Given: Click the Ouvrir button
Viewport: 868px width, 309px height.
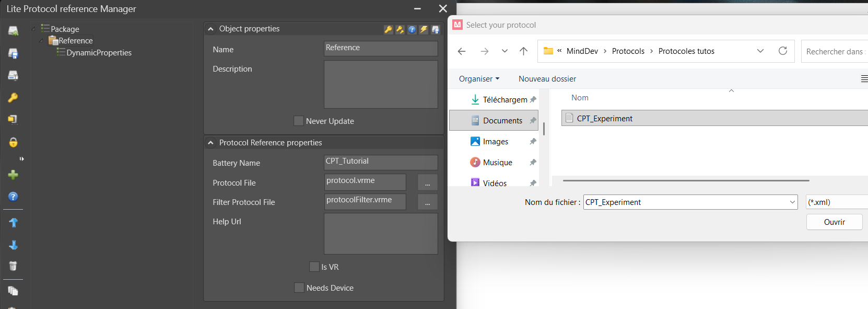Looking at the screenshot, I should point(834,222).
